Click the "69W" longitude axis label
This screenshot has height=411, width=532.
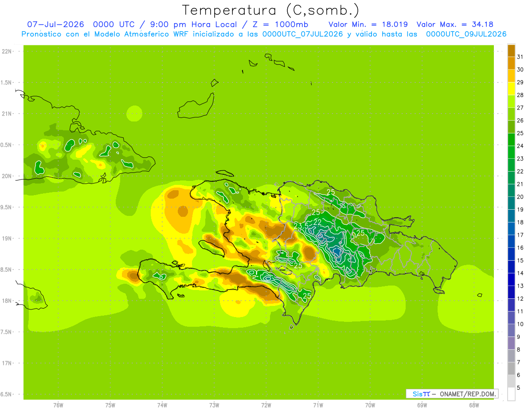click(422, 405)
